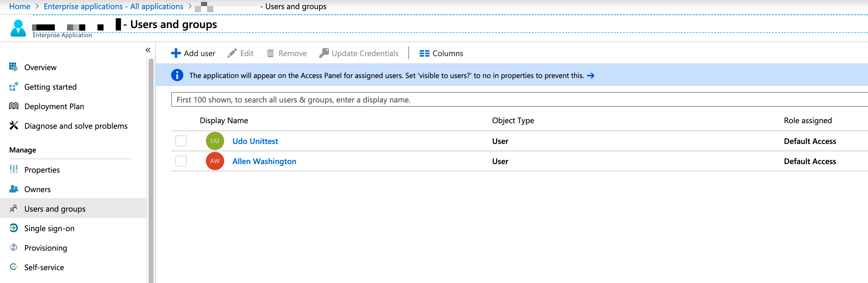
Task: Open the Allen Washington user link
Action: [264, 161]
